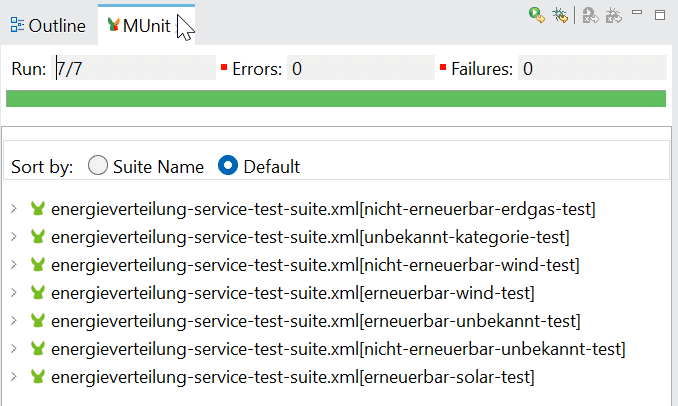Minimize the MUnit view panel

point(637,13)
